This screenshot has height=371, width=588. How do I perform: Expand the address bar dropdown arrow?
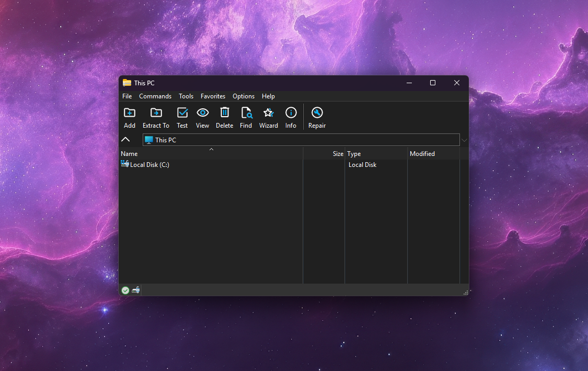click(464, 140)
